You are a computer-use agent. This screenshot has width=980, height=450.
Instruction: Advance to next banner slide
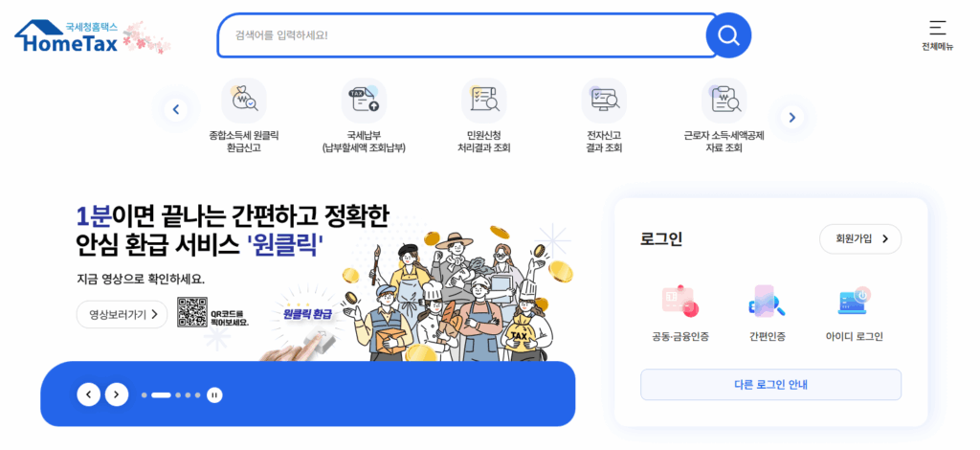point(116,394)
